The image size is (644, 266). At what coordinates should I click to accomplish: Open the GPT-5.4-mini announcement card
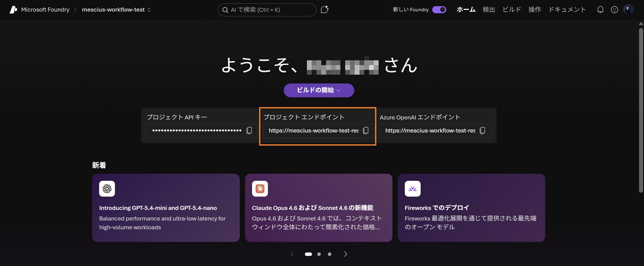click(166, 208)
